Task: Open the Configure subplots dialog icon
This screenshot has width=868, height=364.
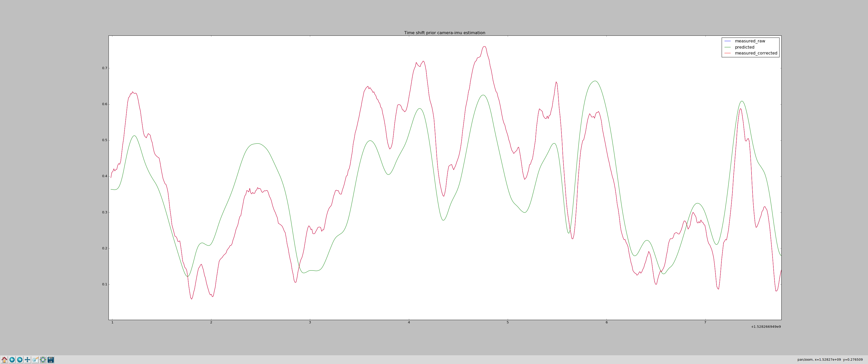Action: 43,359
